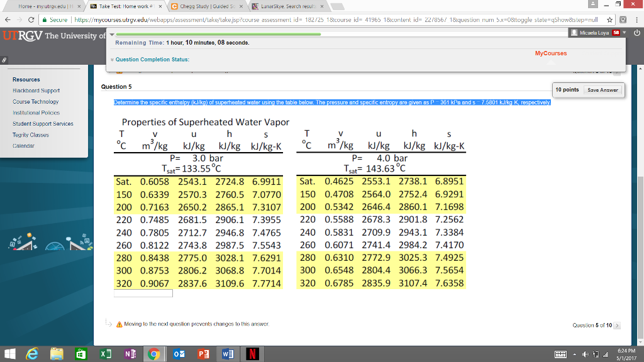Viewport: 644px width, 362px height.
Task: Select the Netflix taskbar icon
Action: [252, 353]
